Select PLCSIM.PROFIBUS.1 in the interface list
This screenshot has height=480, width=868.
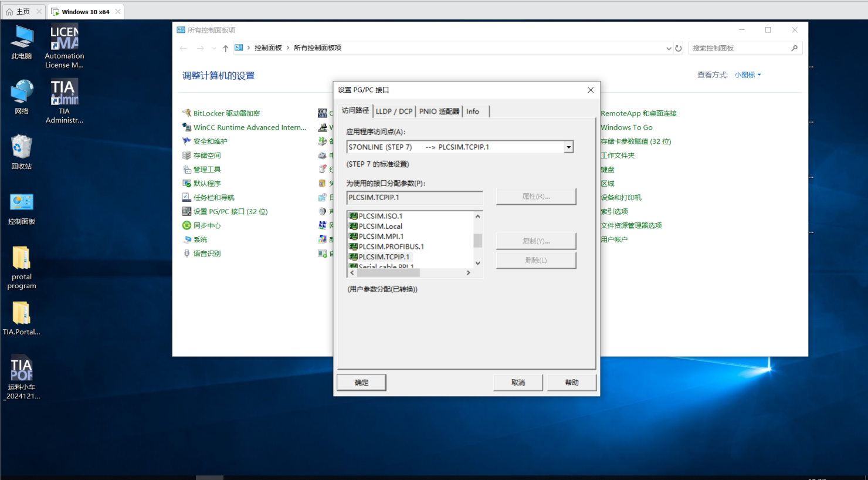pyautogui.click(x=391, y=246)
